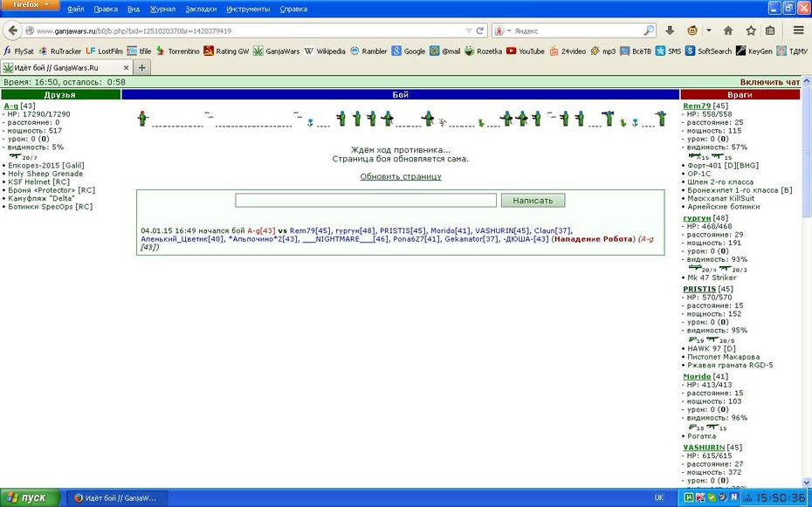Open the URL history dropdown arrow
The image size is (812, 507).
click(x=469, y=31)
